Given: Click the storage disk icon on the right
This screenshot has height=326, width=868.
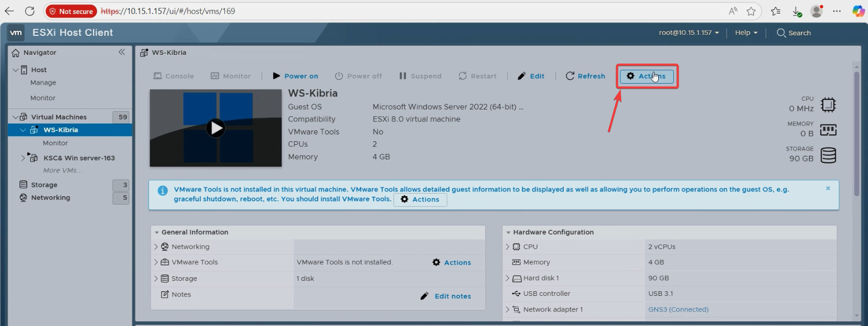Looking at the screenshot, I should tap(828, 155).
